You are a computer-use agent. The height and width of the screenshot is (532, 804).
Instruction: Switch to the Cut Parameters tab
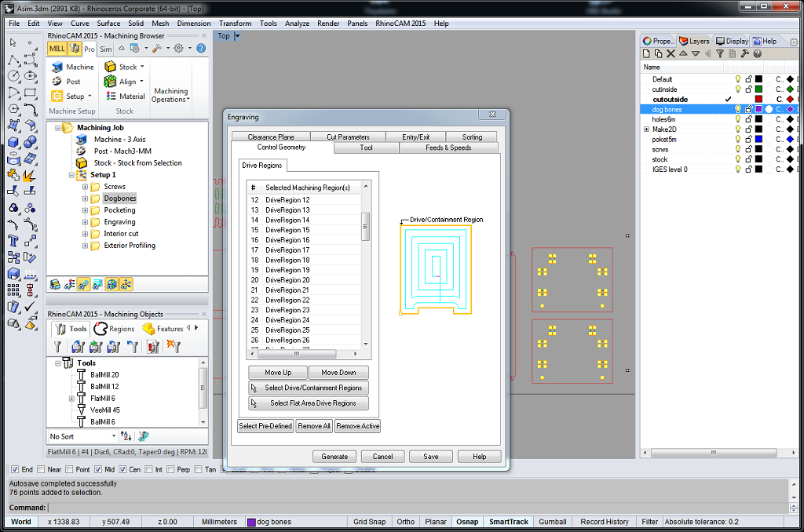point(348,137)
